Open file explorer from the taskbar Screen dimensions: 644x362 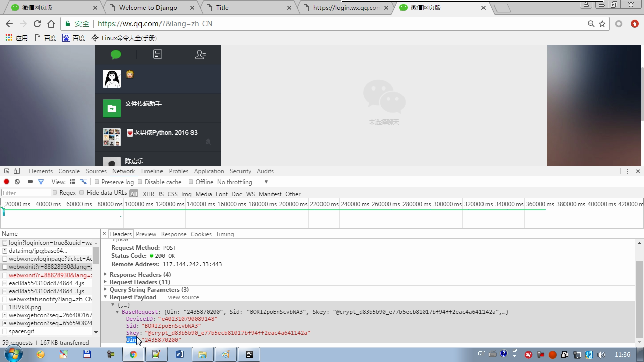point(202,354)
